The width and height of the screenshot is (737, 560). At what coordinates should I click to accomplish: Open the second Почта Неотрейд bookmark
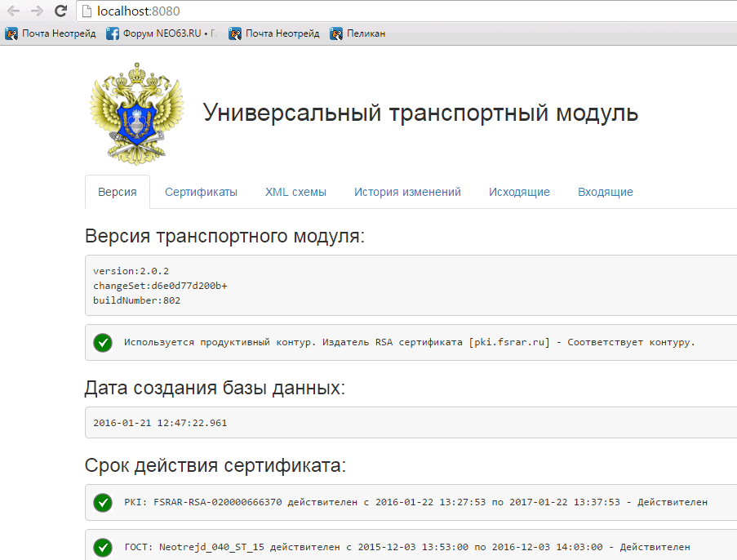click(274, 33)
